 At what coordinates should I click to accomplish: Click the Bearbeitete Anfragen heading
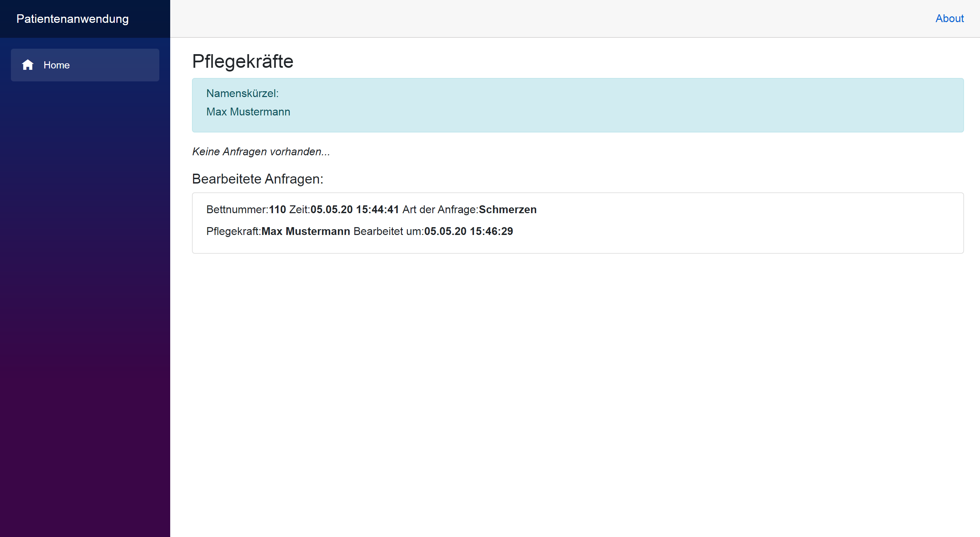coord(258,179)
